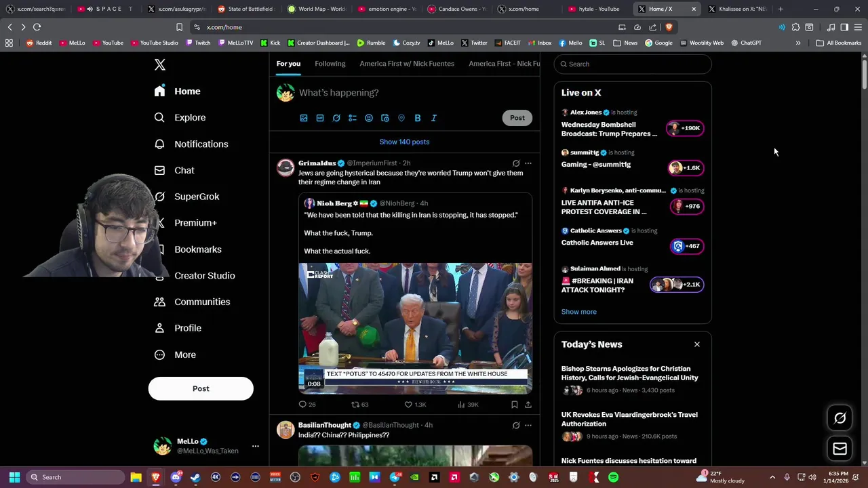The width and height of the screenshot is (868, 488).
Task: Click Grok icon on Grimaldus post
Action: [x=516, y=163]
